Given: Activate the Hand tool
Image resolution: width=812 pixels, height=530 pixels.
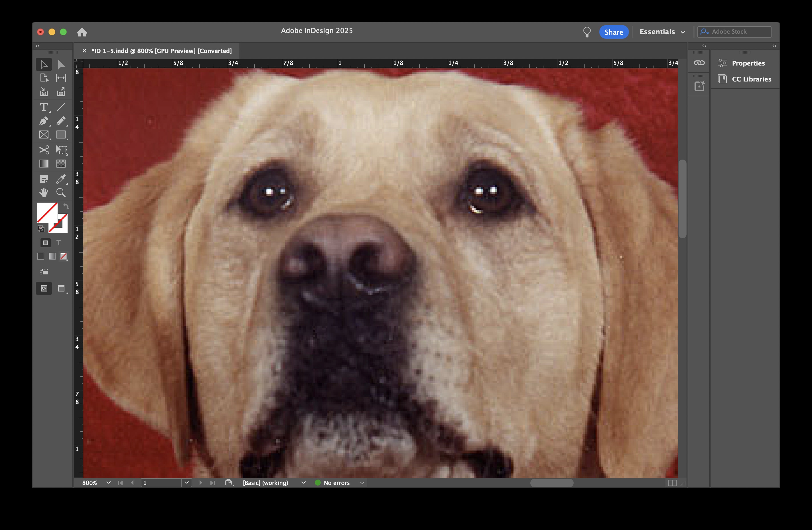Looking at the screenshot, I should (x=44, y=193).
